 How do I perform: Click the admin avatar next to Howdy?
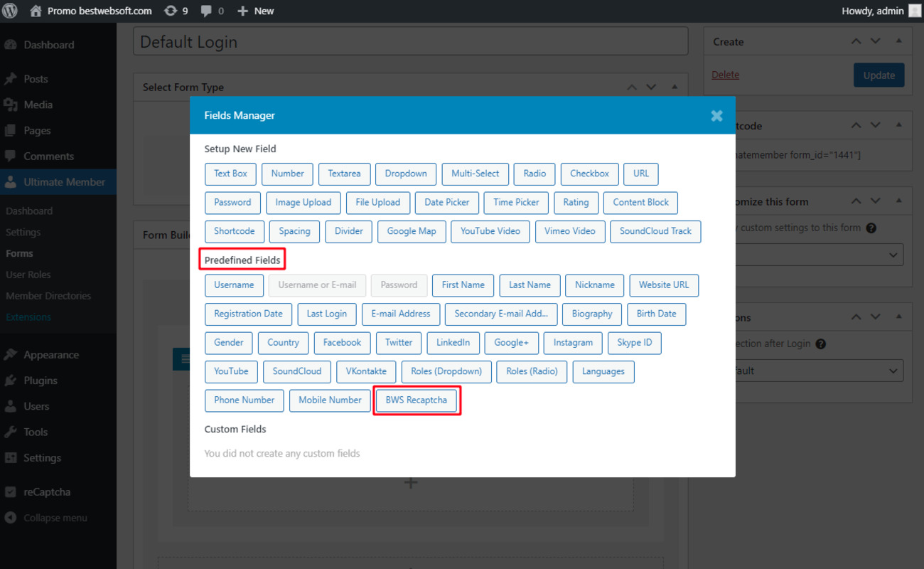(x=914, y=11)
